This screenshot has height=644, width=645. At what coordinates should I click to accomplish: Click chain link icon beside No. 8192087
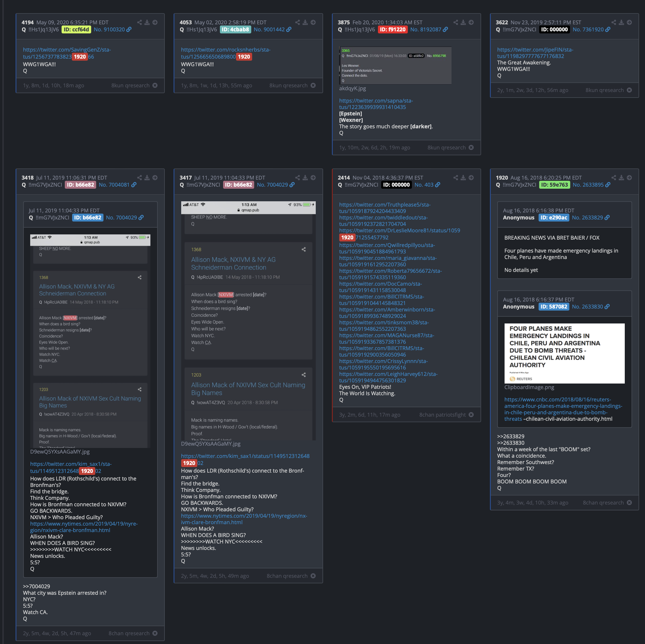[445, 29]
